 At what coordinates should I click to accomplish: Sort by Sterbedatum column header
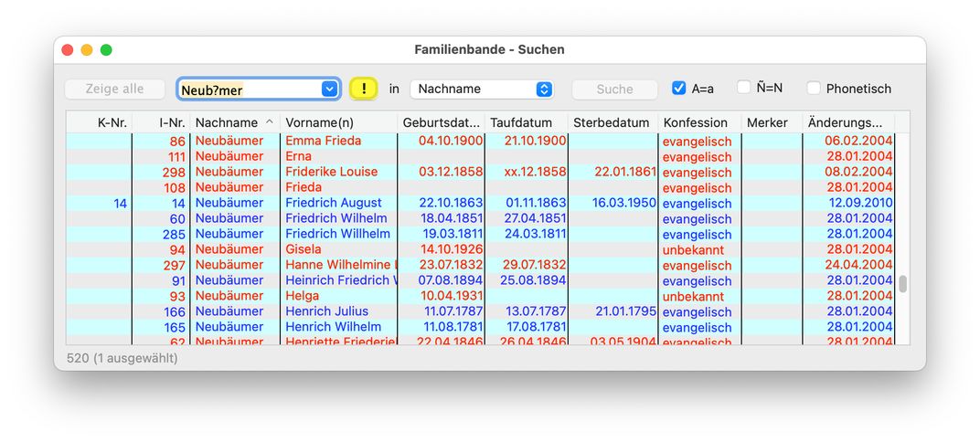click(x=612, y=122)
